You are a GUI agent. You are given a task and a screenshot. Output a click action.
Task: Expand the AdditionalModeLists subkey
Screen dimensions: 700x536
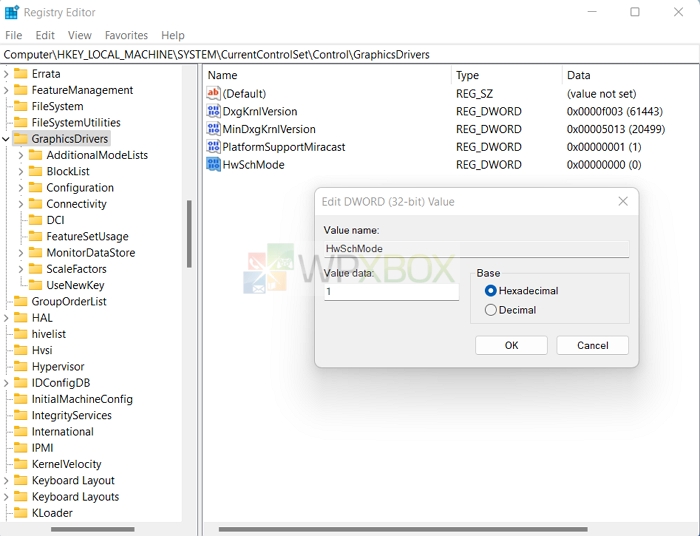(21, 155)
